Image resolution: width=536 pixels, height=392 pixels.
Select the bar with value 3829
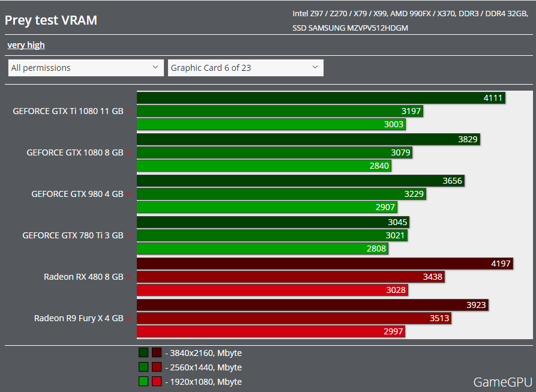[x=309, y=139]
